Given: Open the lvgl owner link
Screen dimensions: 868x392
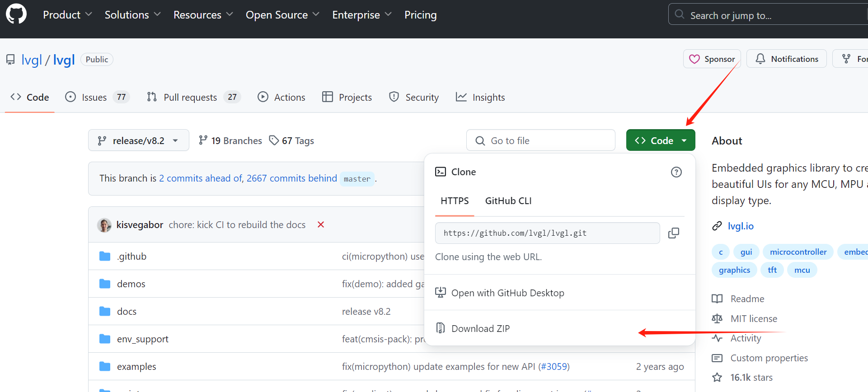Looking at the screenshot, I should 32,60.
